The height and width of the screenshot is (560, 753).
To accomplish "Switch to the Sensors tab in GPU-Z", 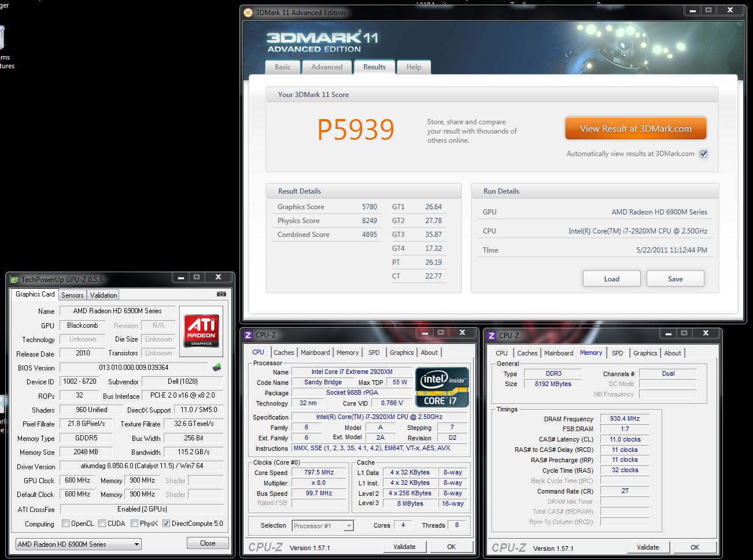I will [x=72, y=295].
